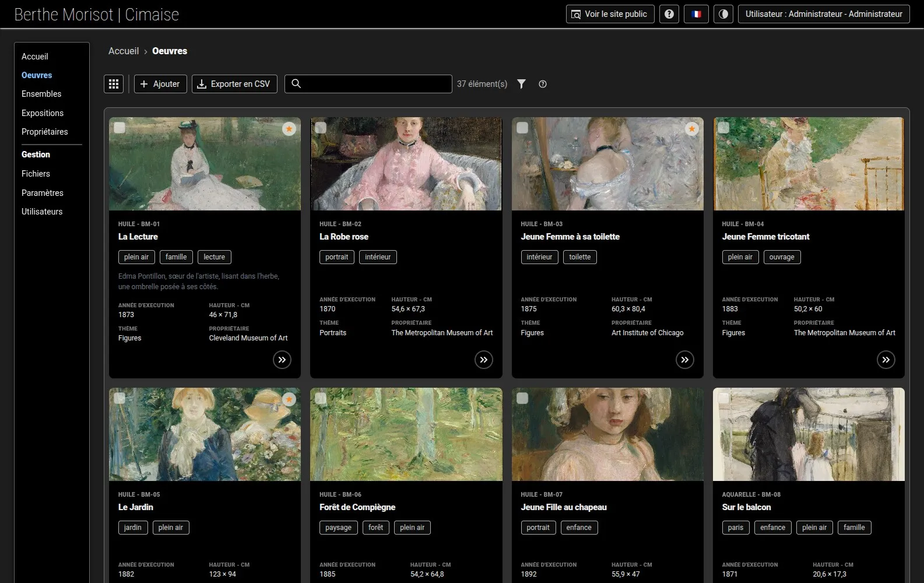Open the list help question mark
924x583 pixels.
click(x=543, y=84)
